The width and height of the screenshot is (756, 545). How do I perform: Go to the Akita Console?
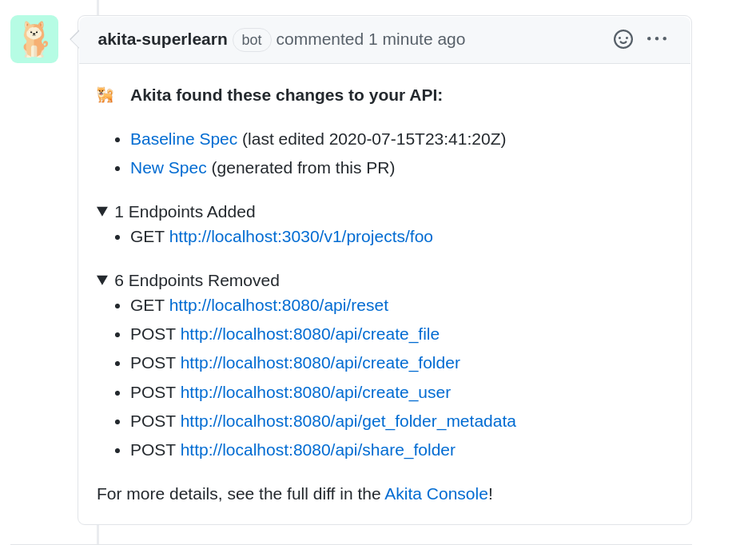436,494
